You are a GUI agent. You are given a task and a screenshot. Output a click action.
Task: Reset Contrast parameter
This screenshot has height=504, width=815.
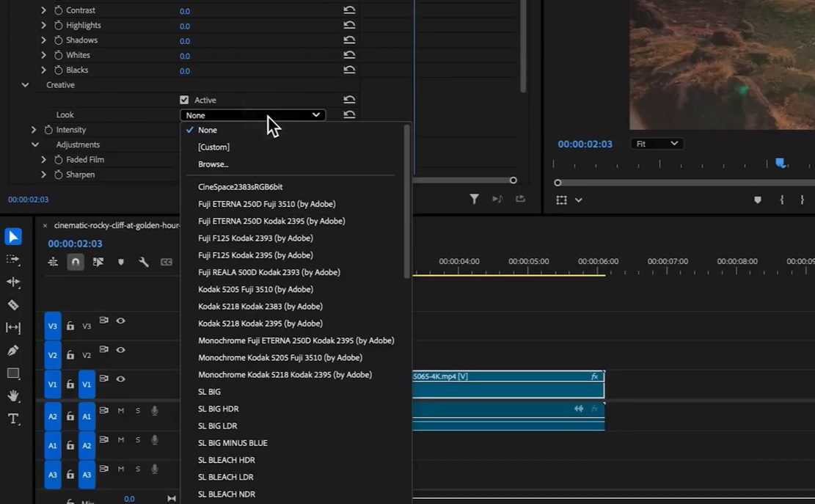[349, 10]
